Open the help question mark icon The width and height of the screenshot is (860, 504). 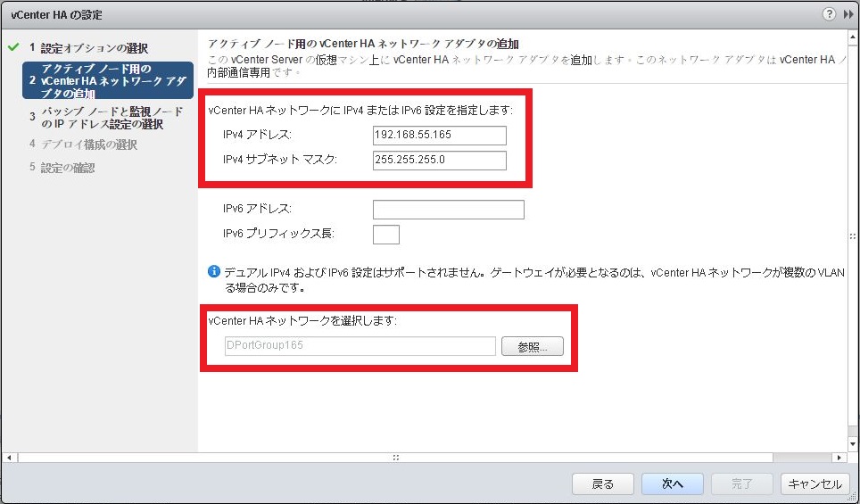(x=829, y=14)
